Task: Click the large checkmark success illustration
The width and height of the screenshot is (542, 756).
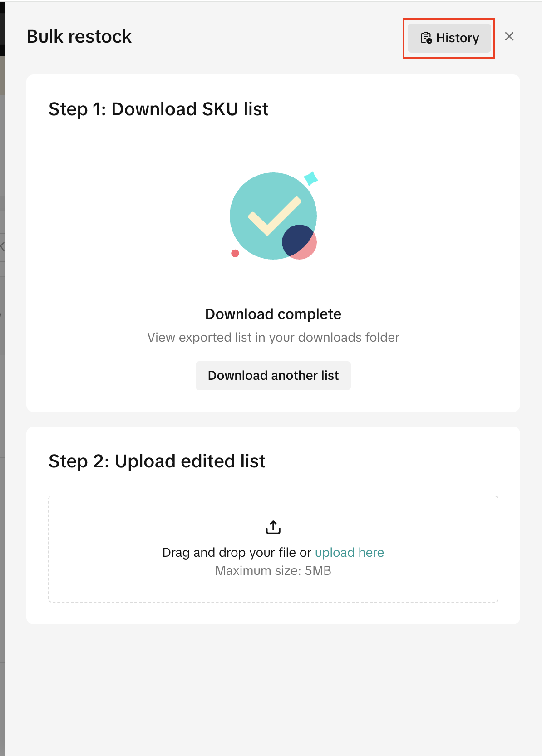Action: pos(273,216)
